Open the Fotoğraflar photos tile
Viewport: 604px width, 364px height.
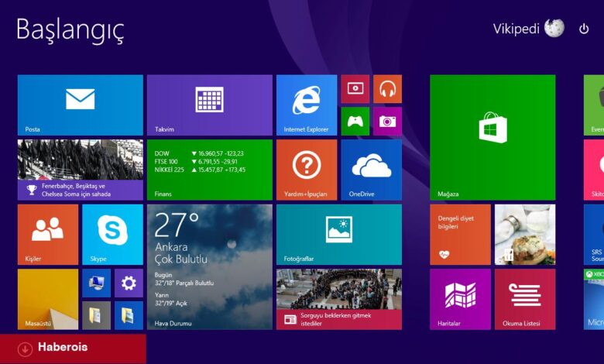[339, 235]
